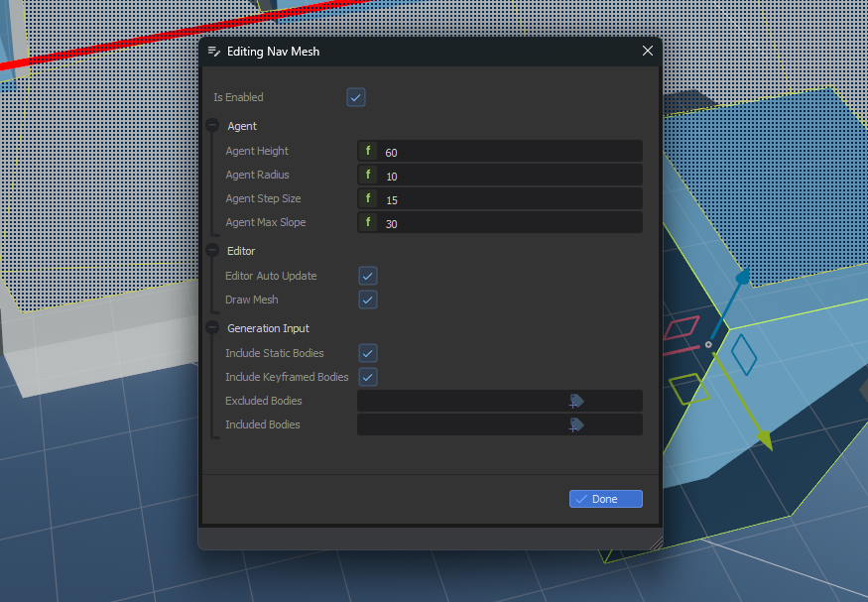The width and height of the screenshot is (868, 602).
Task: Uncheck Include Keyframed Bodies
Action: pos(368,377)
